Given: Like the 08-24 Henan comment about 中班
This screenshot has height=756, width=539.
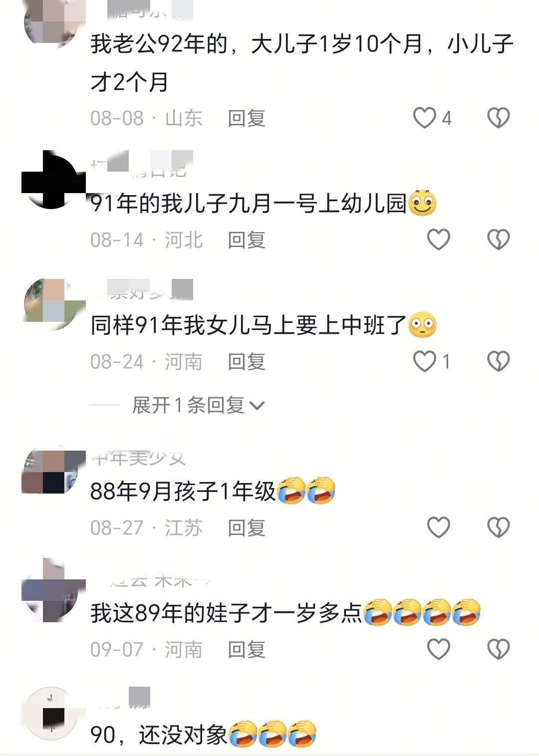Looking at the screenshot, I should point(425,362).
